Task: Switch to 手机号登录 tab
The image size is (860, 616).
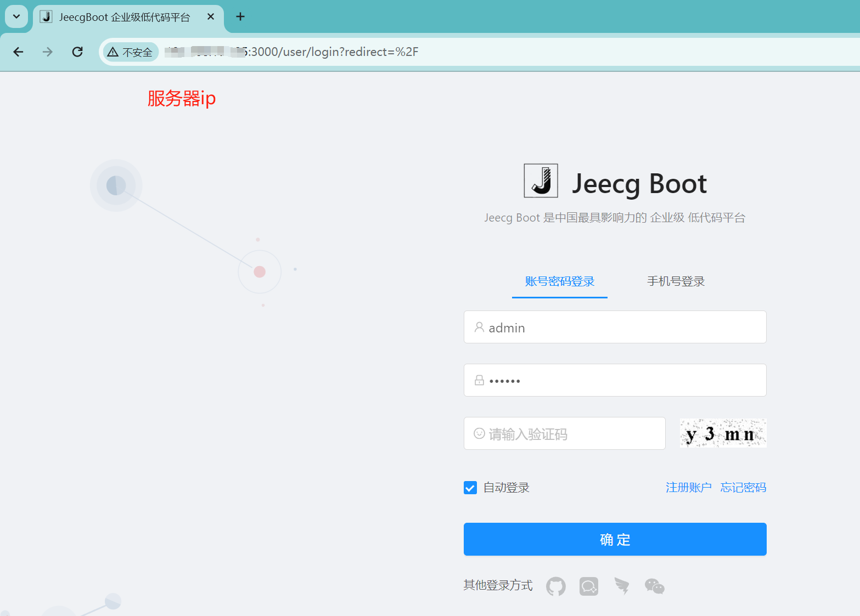Action: 676,281
